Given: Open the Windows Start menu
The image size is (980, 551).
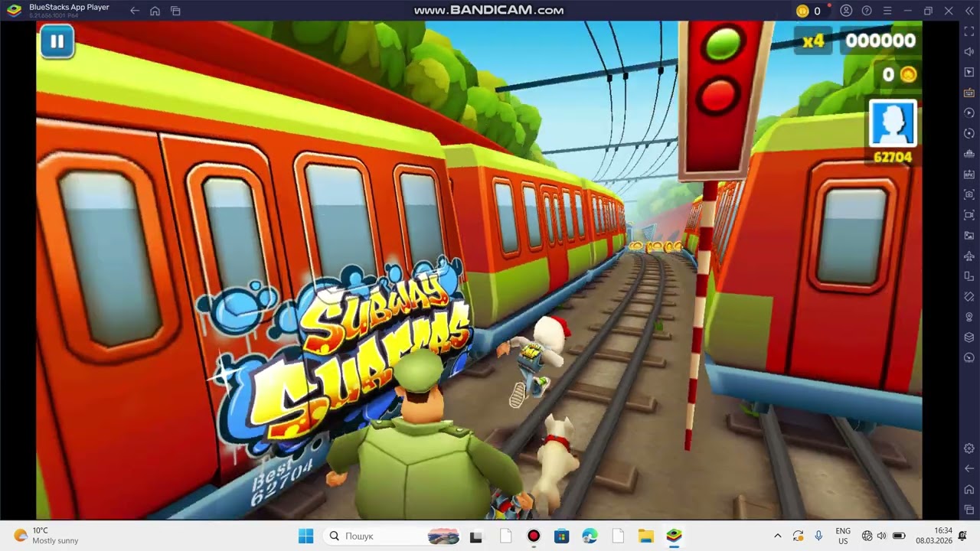Looking at the screenshot, I should click(305, 536).
